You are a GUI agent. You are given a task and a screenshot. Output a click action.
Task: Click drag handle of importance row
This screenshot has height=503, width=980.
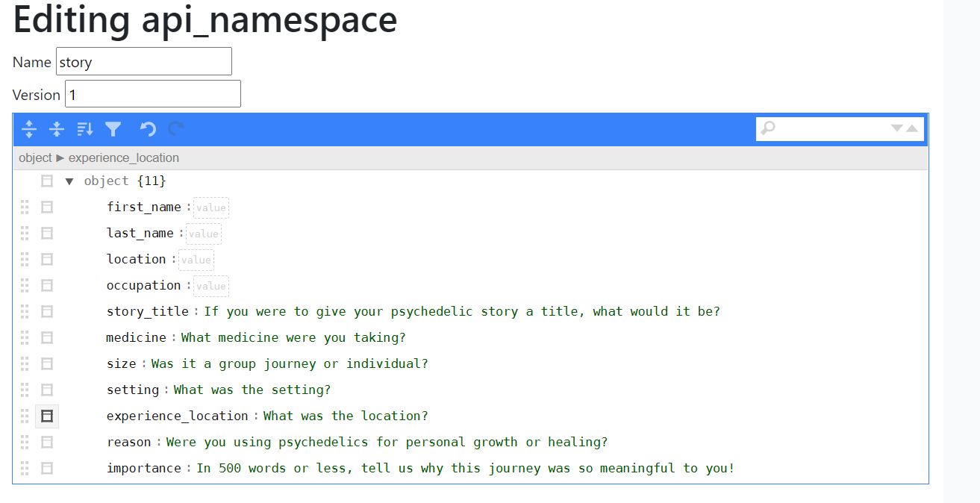[25, 468]
